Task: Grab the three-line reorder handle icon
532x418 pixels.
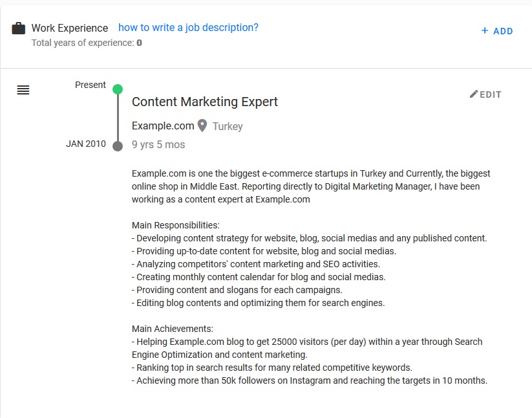Action: point(23,91)
